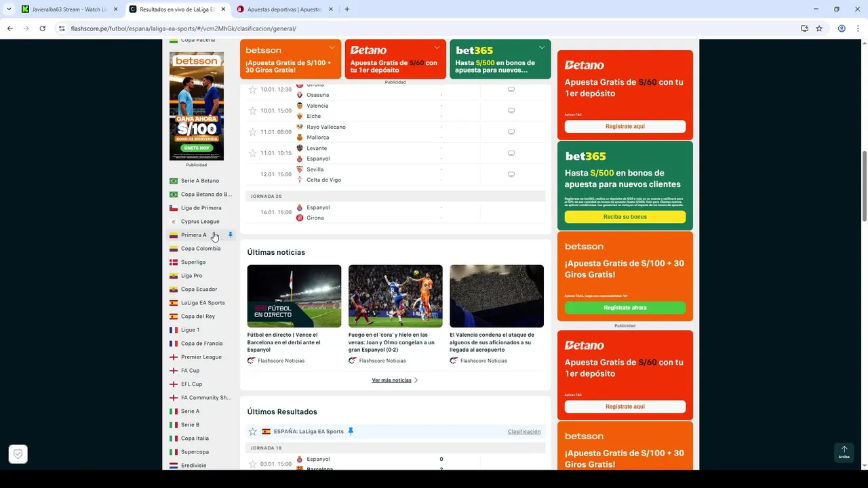The image size is (868, 488).
Task: Switch to Apuestas deportivas tab
Action: tap(285, 9)
